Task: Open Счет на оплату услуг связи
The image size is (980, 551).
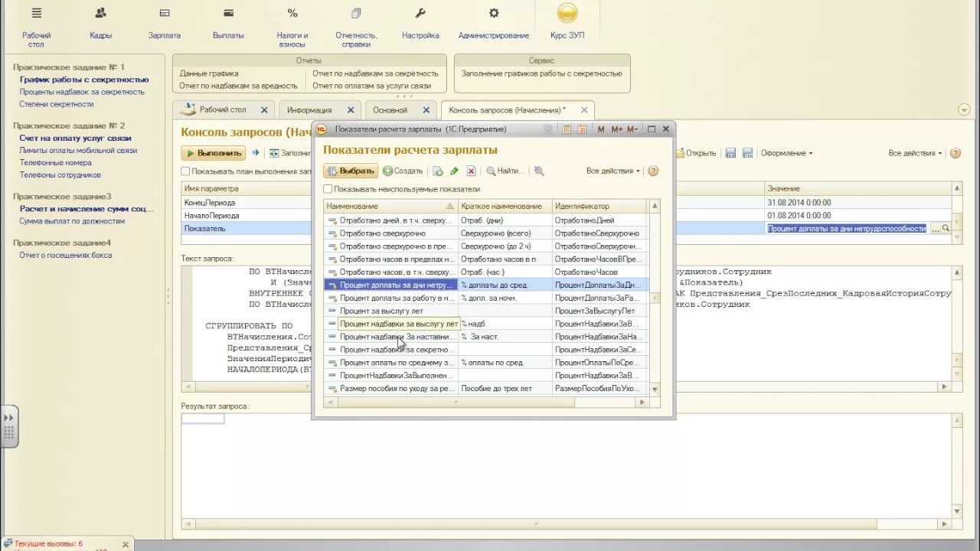Action: tap(75, 139)
